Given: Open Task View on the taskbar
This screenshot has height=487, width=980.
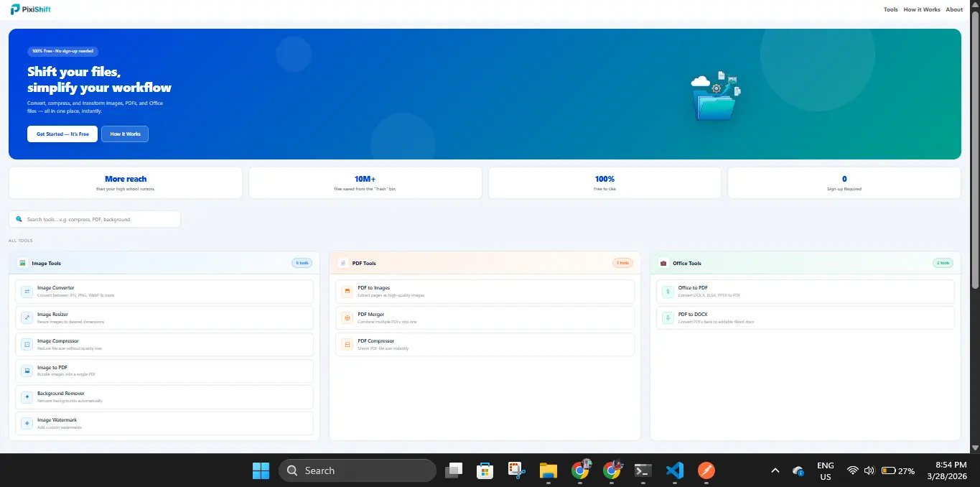Looking at the screenshot, I should (x=453, y=470).
